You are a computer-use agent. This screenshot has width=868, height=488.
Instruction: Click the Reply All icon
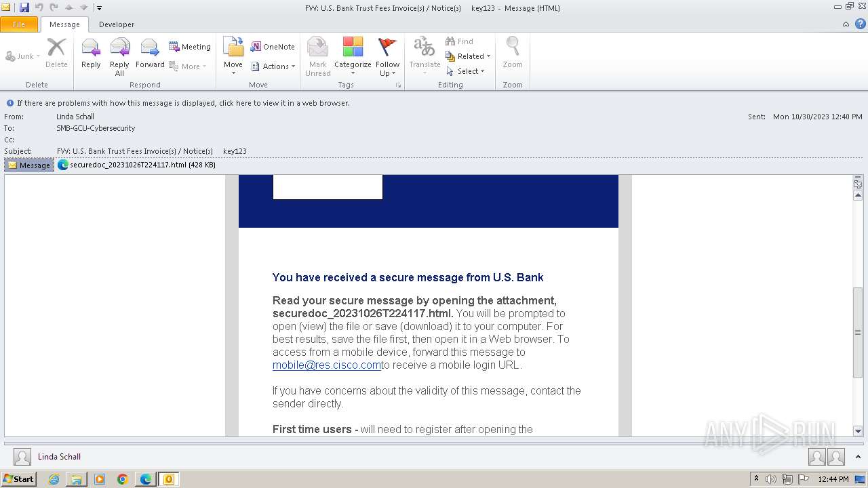[x=119, y=57]
